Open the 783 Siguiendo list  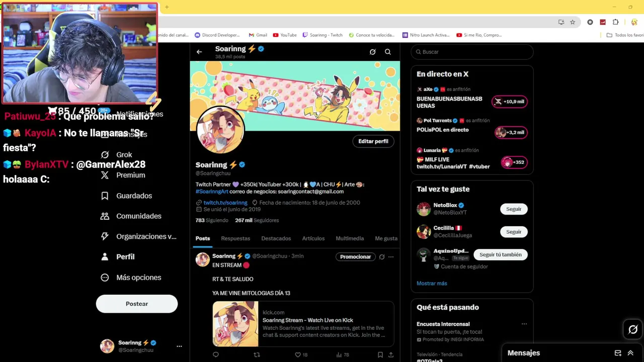212,220
